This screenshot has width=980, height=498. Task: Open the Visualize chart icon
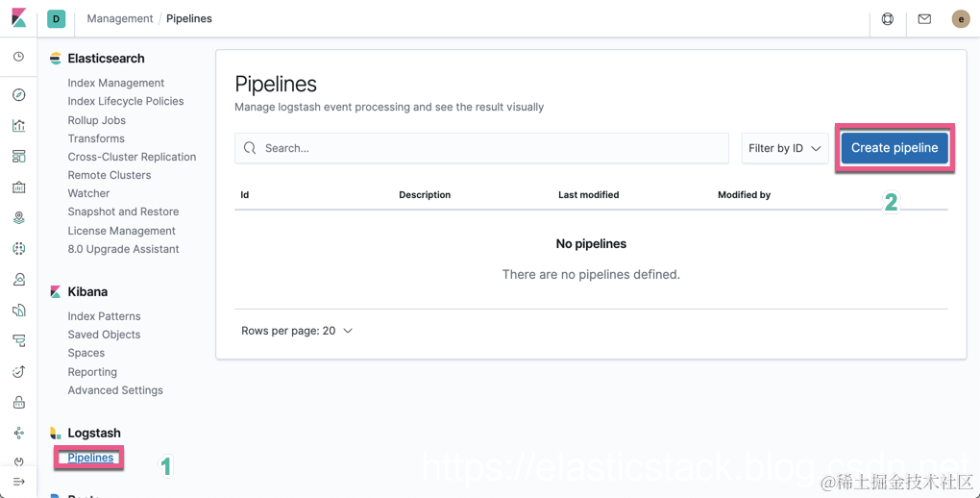pos(18,126)
